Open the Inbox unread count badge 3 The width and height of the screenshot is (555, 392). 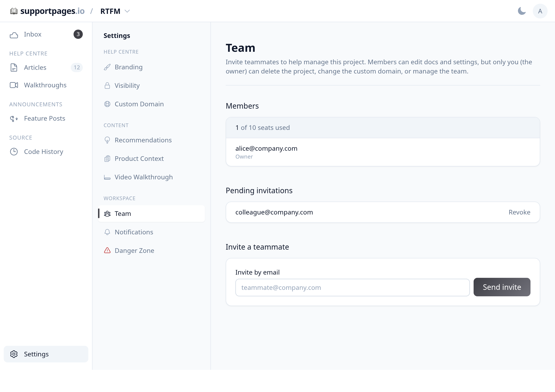tap(78, 34)
